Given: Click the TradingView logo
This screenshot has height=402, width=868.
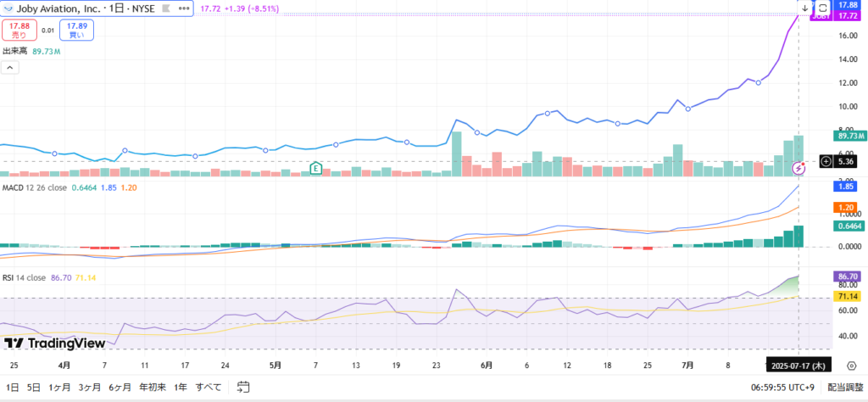Looking at the screenshot, I should [x=54, y=343].
